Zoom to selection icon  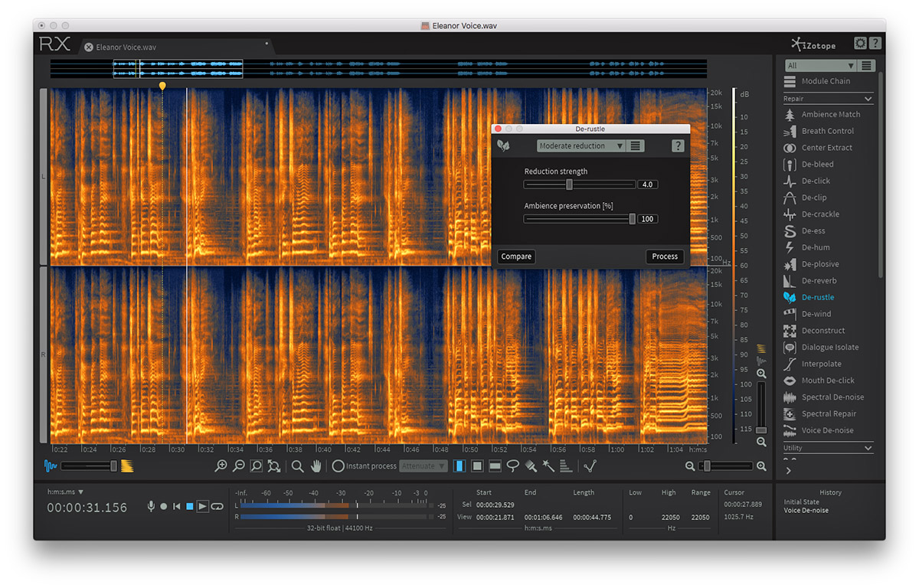[x=257, y=465]
